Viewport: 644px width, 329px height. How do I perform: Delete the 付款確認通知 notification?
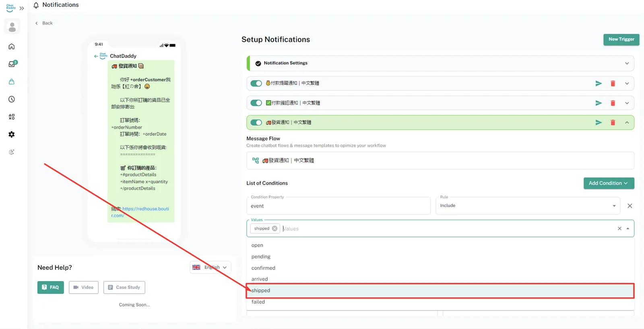(613, 103)
